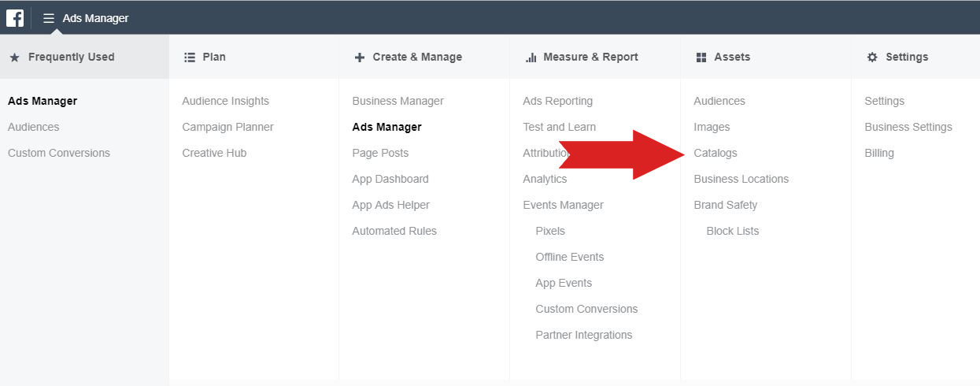
Task: Click the Facebook logo icon
Action: [x=15, y=17]
